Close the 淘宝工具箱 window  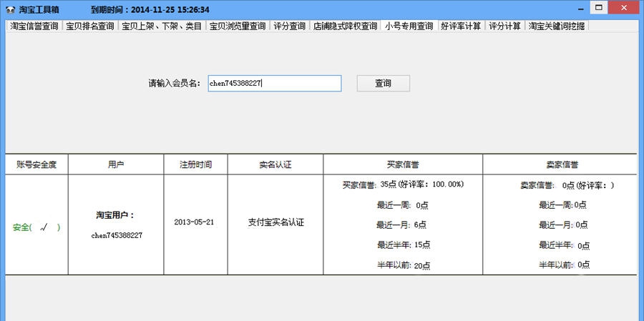point(624,7)
